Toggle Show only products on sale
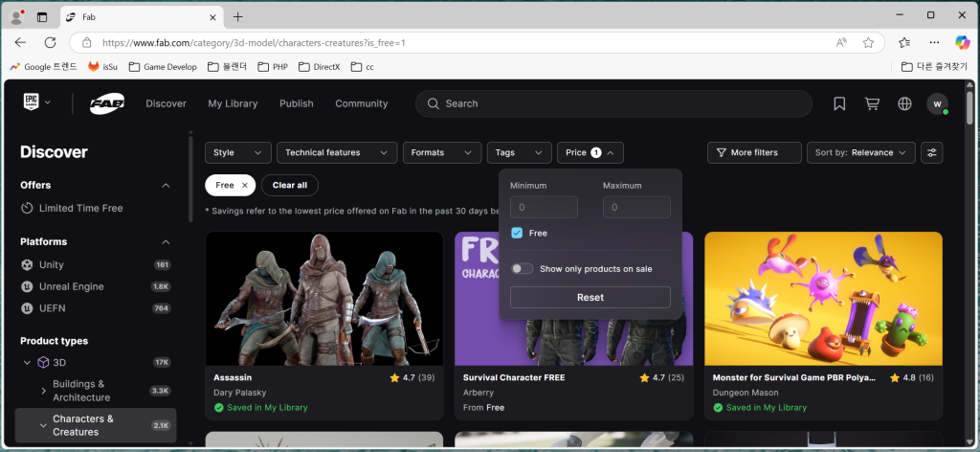The image size is (980, 452). [x=522, y=268]
